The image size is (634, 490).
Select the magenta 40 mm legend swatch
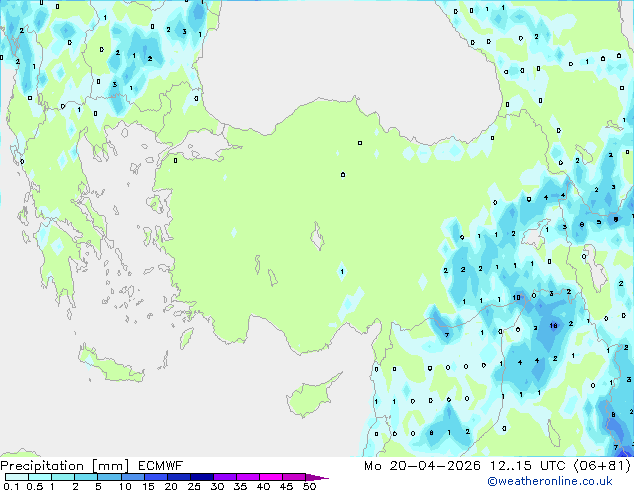tap(271, 477)
